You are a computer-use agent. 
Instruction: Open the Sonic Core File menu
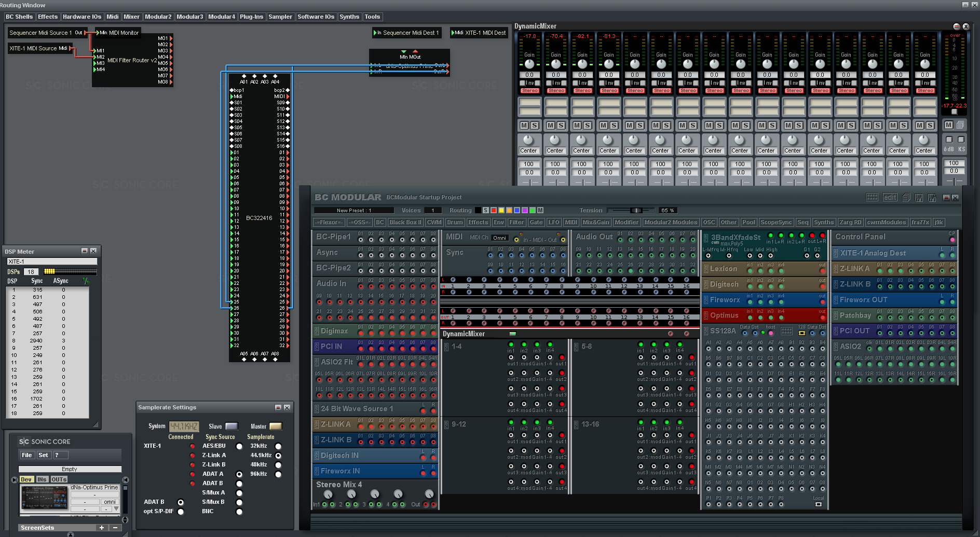26,455
